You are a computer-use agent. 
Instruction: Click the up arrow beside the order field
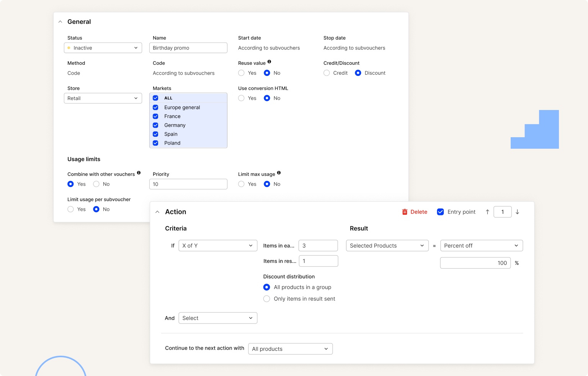(x=487, y=212)
